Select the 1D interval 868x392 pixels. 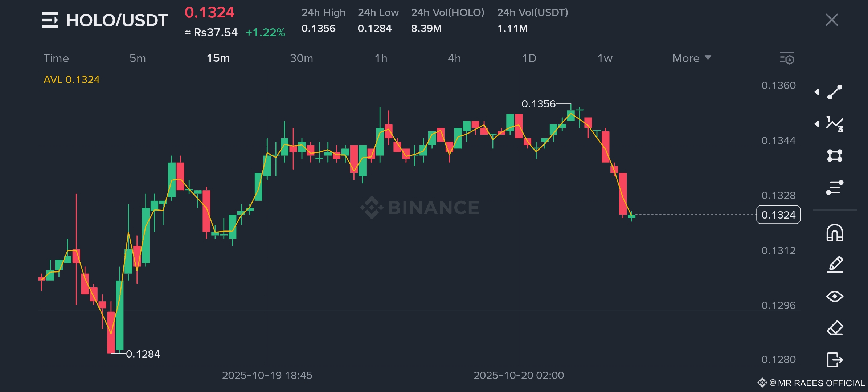(529, 58)
